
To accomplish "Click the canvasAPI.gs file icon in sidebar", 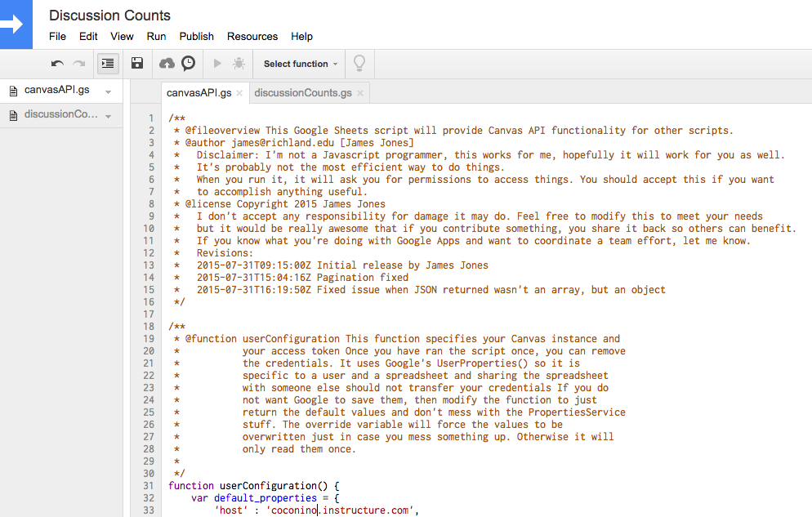I will pyautogui.click(x=13, y=91).
